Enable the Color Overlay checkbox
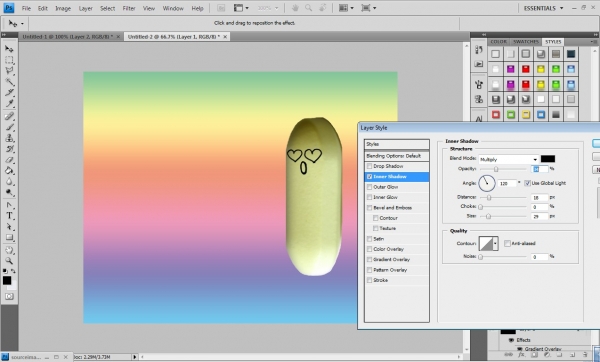Image resolution: width=600 pixels, height=362 pixels. tap(369, 249)
